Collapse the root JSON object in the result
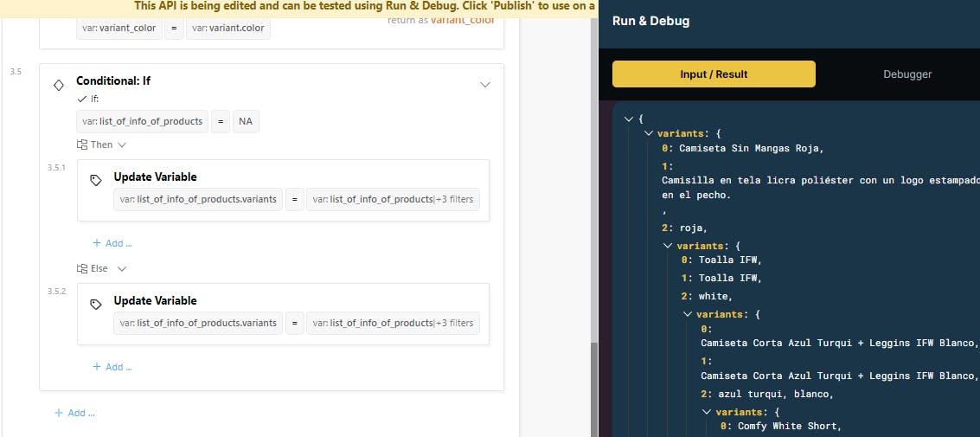 (629, 119)
